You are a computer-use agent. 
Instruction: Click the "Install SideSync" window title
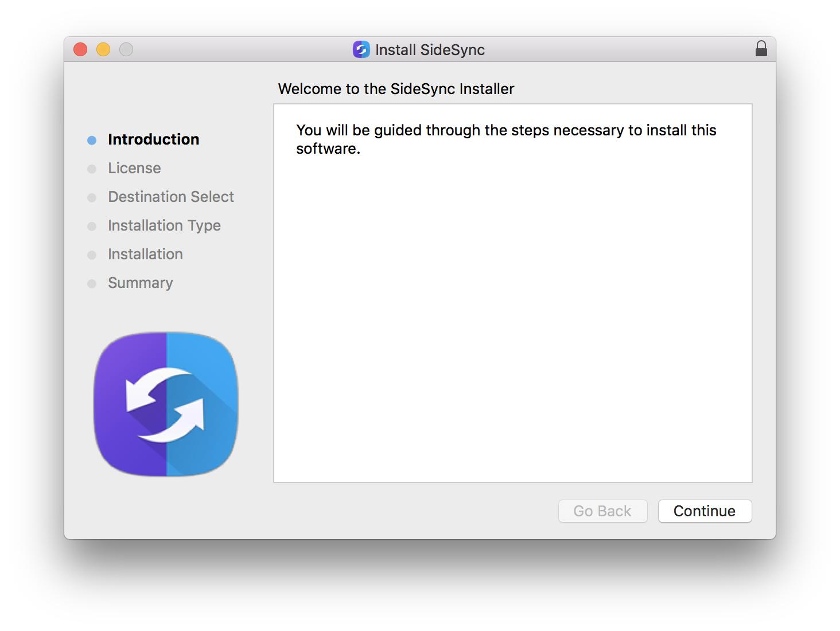[x=430, y=50]
